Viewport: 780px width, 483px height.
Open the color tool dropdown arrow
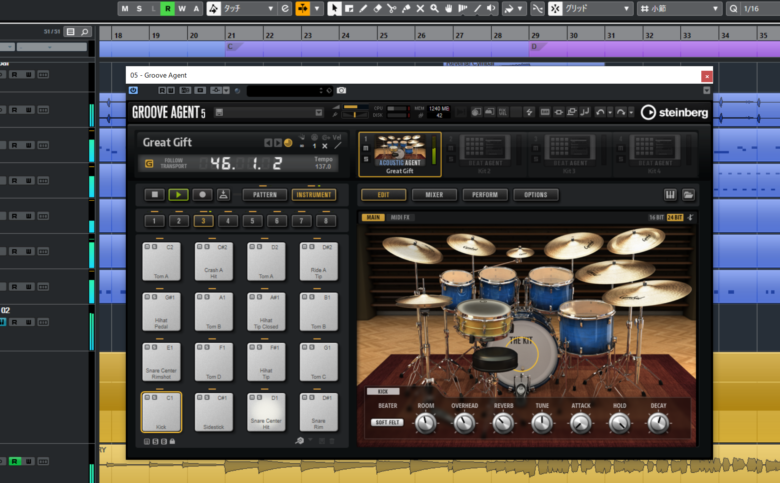click(x=520, y=8)
